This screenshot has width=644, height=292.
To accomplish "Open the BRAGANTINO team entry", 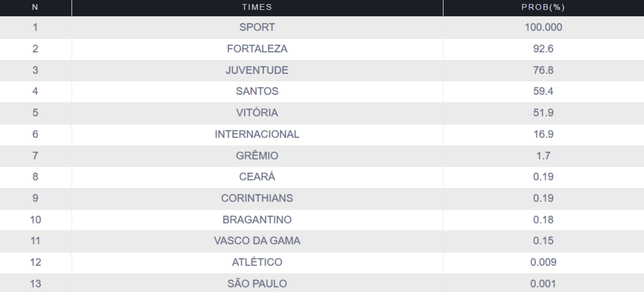I will (x=257, y=220).
